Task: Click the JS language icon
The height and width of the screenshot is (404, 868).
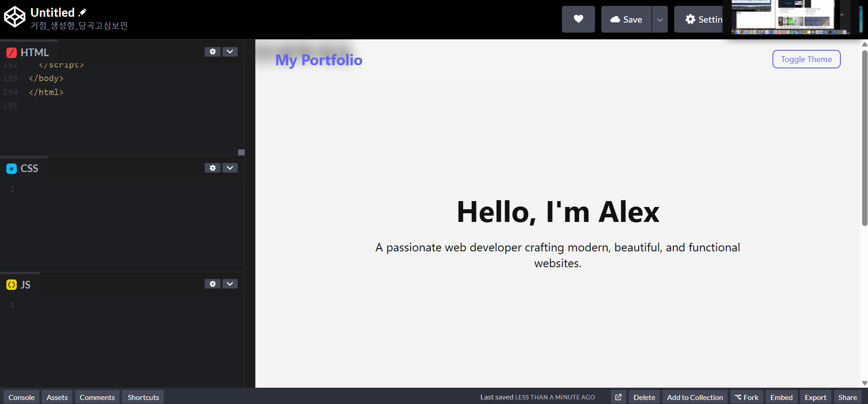Action: point(11,284)
